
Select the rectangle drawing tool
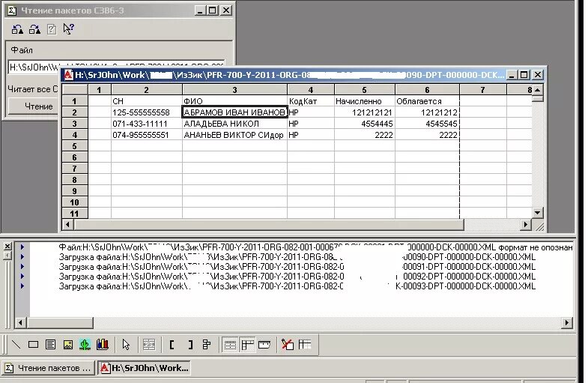(x=34, y=344)
